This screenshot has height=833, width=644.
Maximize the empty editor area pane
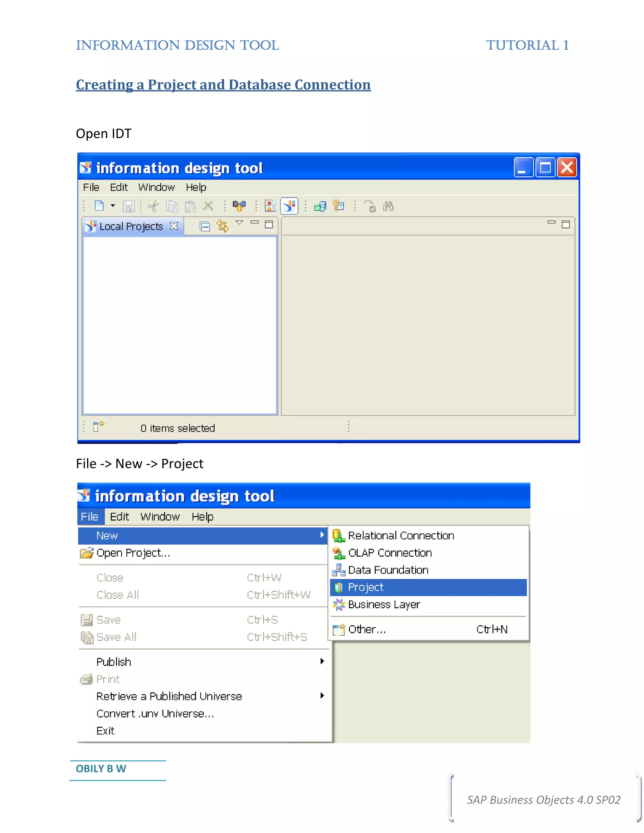[565, 224]
